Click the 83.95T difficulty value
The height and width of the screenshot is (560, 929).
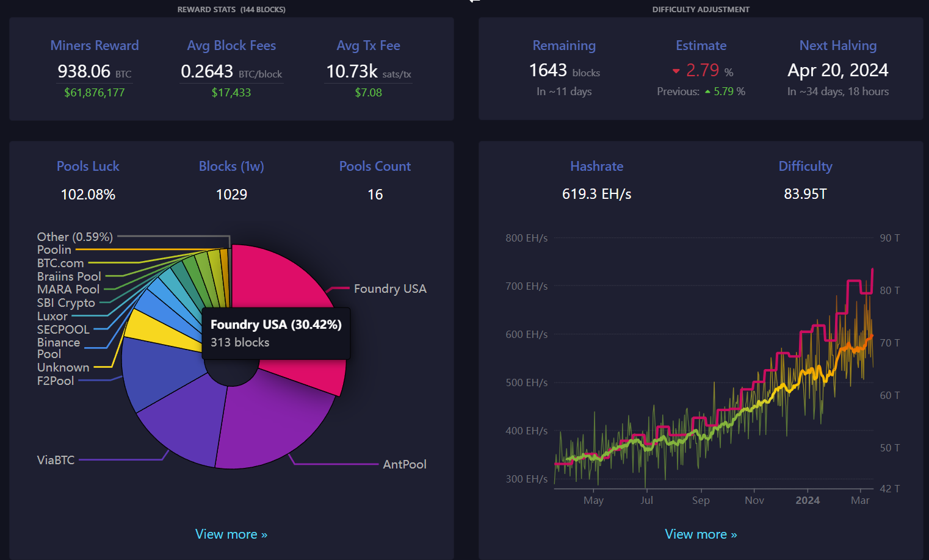tap(806, 194)
